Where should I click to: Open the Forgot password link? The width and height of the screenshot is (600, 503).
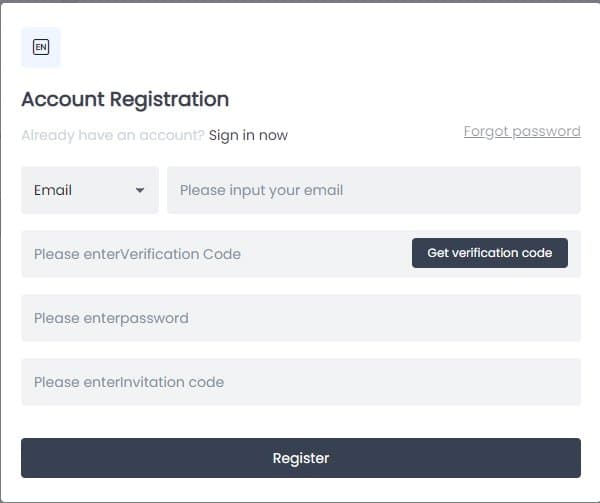pyautogui.click(x=521, y=131)
